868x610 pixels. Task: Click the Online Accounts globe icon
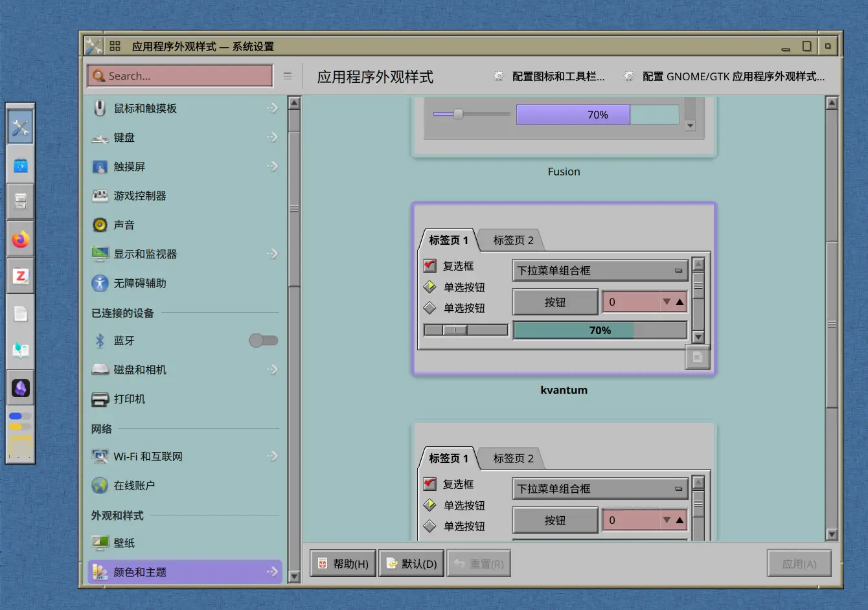[x=100, y=485]
